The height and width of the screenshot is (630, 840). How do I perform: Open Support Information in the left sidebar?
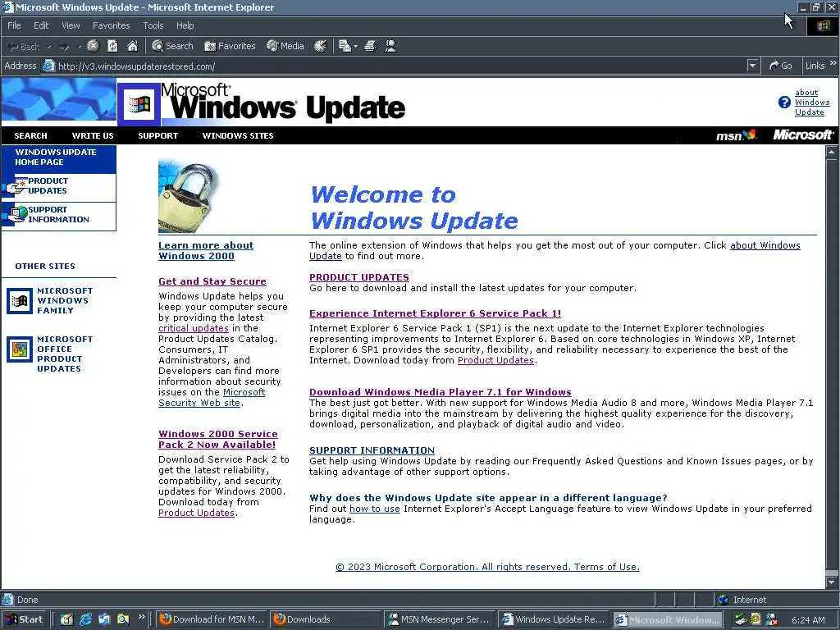click(59, 215)
